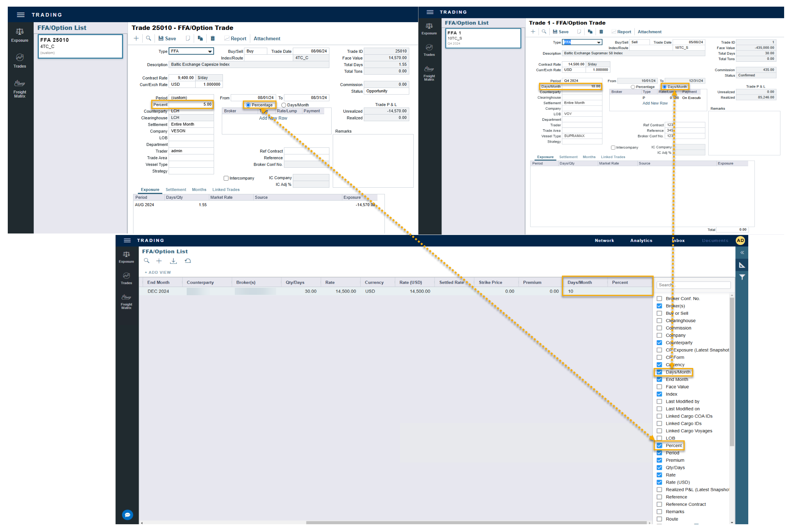
Task: Click the Attachment link in Trade 25010
Action: click(267, 38)
